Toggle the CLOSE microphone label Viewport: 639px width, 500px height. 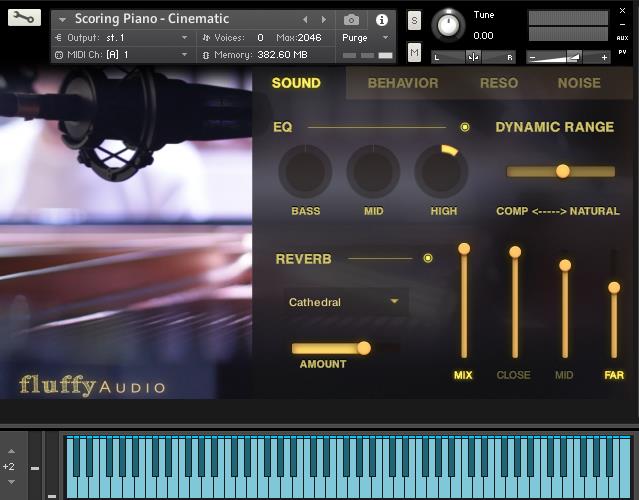(x=514, y=375)
